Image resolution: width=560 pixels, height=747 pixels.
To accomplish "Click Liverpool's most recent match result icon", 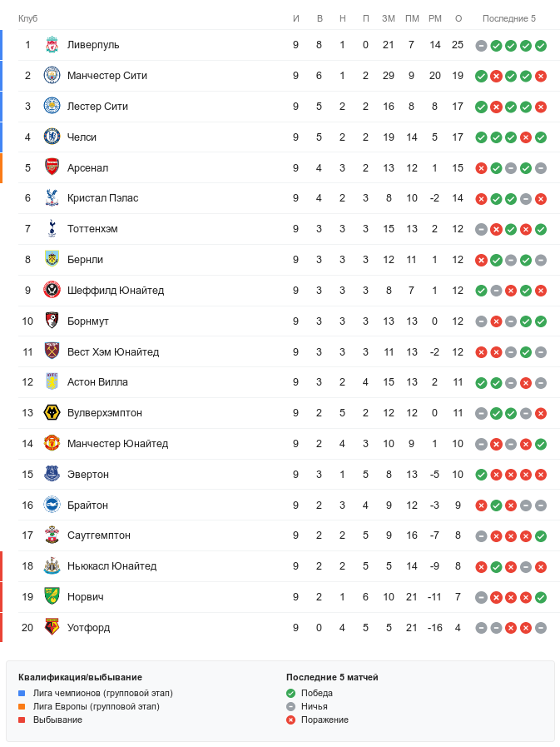I will click(x=541, y=45).
